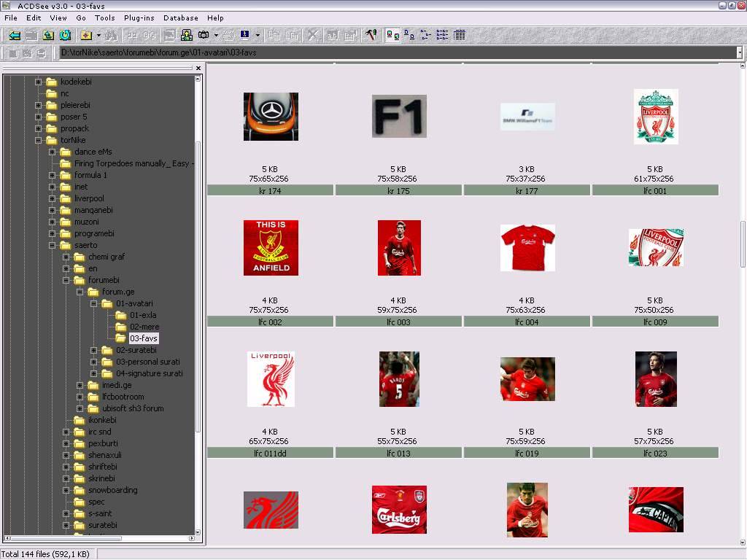Expand the kodekebi folder
The image size is (747, 560).
(38, 82)
